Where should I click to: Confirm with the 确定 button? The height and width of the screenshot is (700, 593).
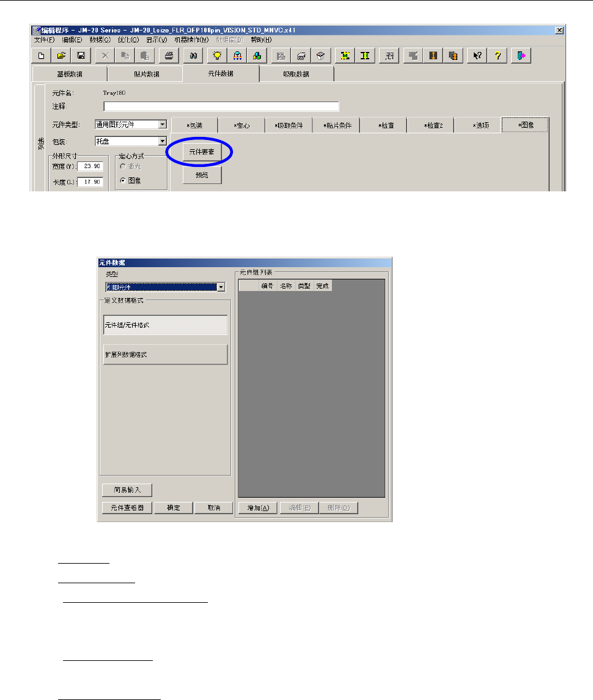(174, 507)
